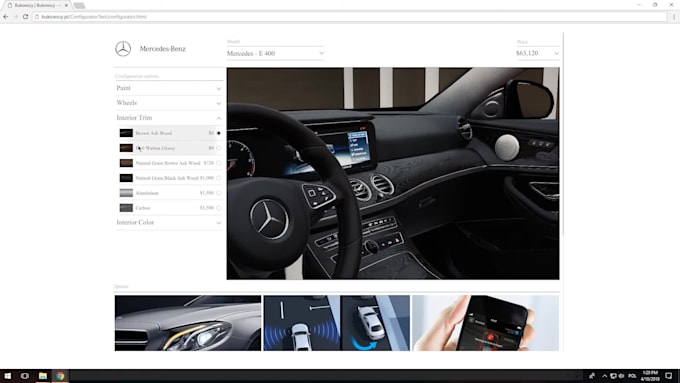Select the Walnut Glossy trim radio button
The width and height of the screenshot is (680, 383).
point(219,148)
